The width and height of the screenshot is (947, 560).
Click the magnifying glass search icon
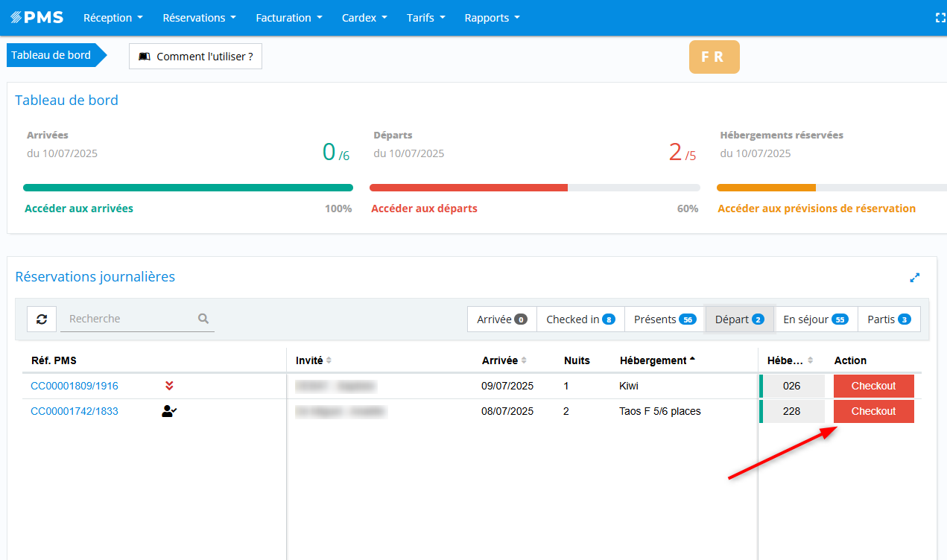pyautogui.click(x=203, y=319)
